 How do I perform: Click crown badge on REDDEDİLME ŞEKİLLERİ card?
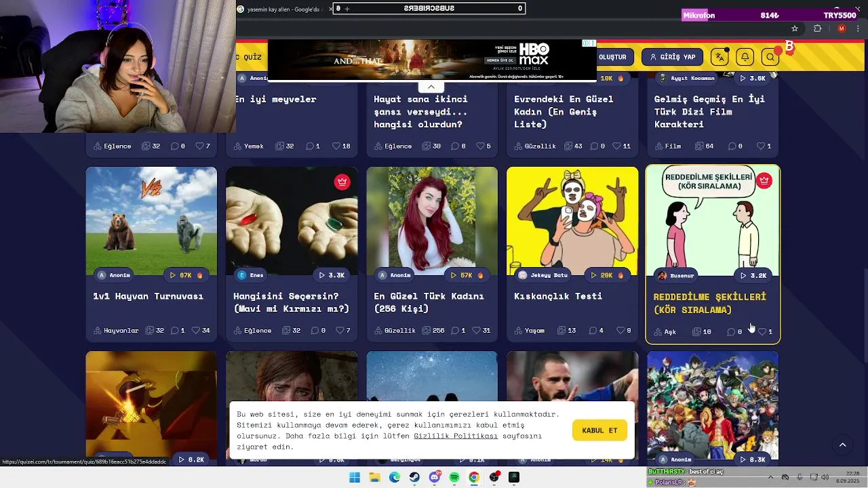pos(764,180)
